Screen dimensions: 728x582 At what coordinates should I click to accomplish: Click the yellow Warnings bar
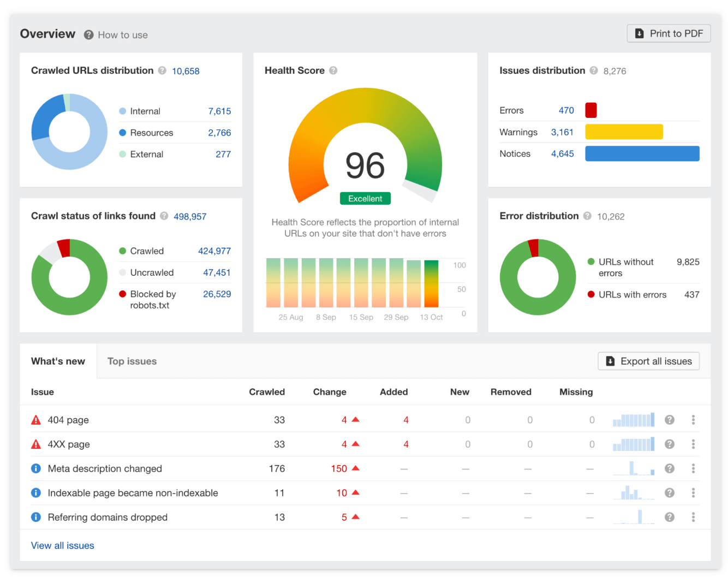624,132
